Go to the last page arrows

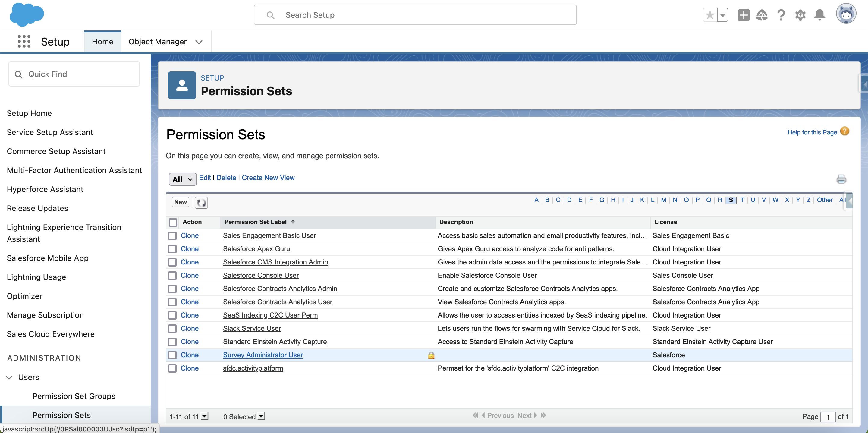543,416
